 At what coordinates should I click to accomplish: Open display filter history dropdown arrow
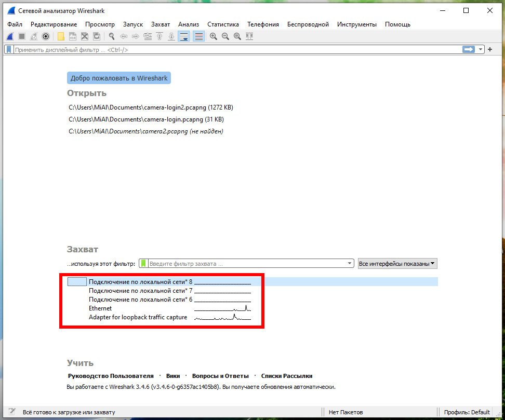(480, 49)
